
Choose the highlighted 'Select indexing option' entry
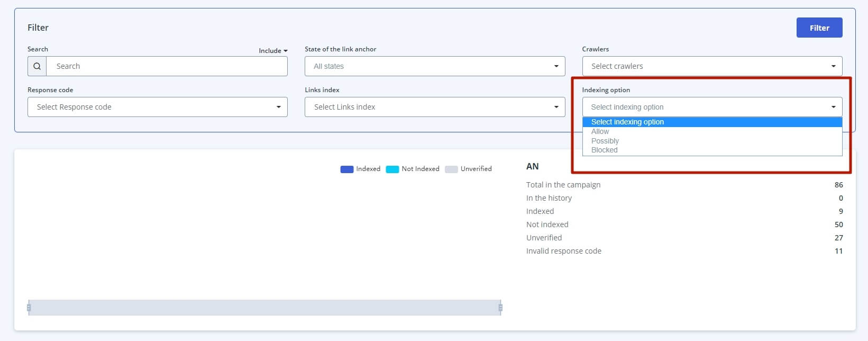click(712, 122)
